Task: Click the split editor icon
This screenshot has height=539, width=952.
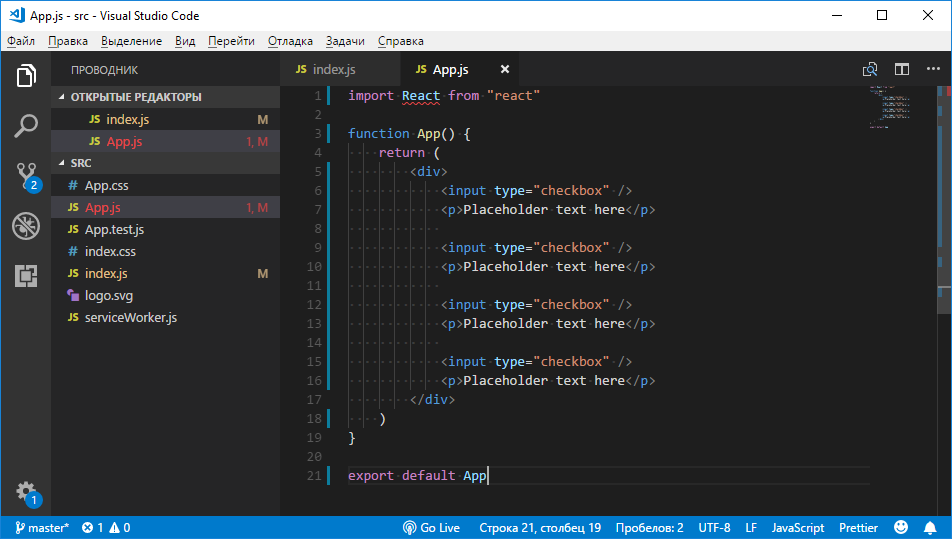Action: point(902,69)
